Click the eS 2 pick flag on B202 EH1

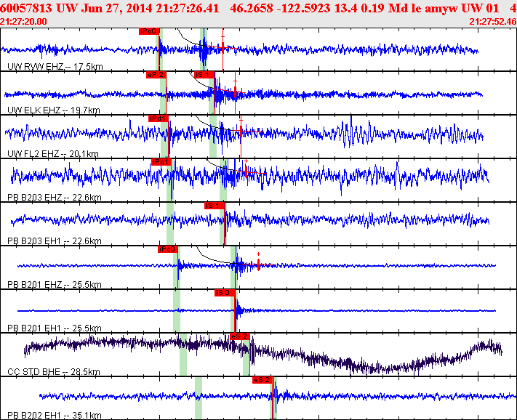click(x=262, y=380)
